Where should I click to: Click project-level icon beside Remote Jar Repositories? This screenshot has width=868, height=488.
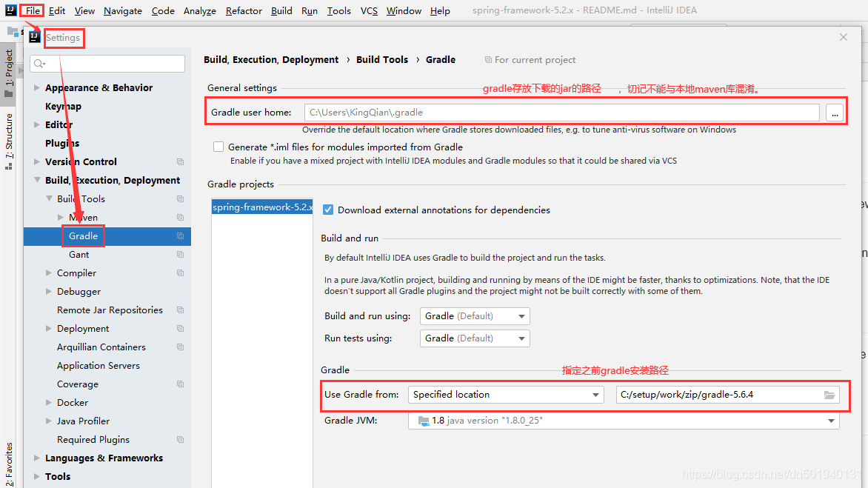181,310
